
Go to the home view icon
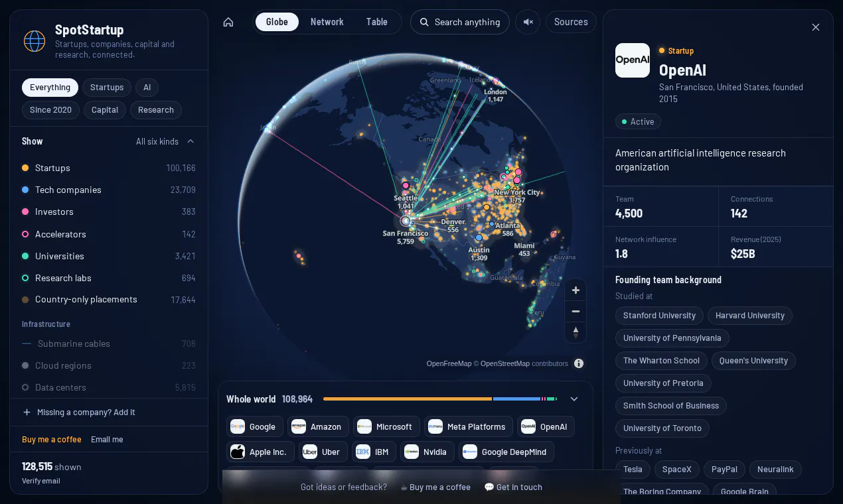(x=228, y=22)
